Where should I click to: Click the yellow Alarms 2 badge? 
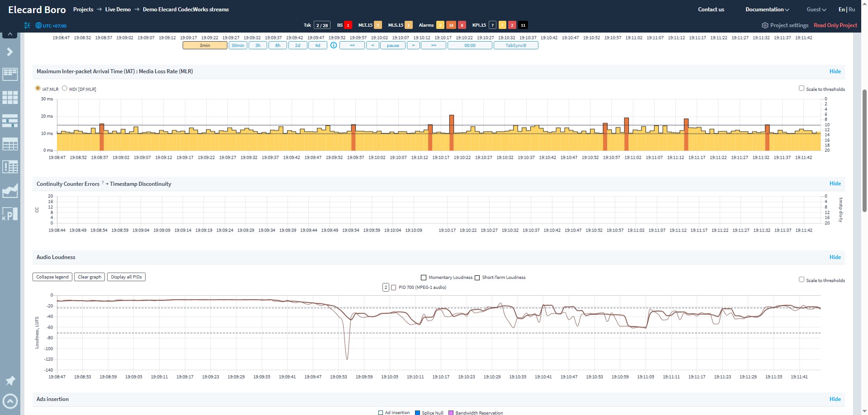[440, 25]
